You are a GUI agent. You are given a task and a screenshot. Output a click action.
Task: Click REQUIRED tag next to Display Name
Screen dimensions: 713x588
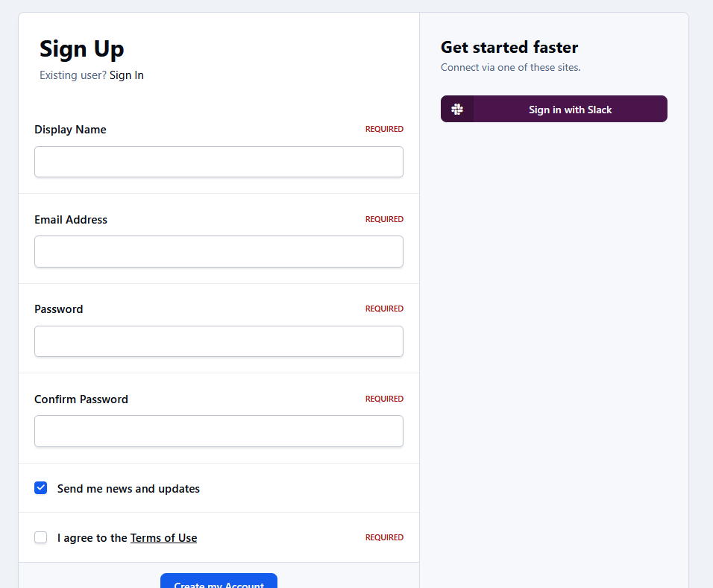coord(384,129)
